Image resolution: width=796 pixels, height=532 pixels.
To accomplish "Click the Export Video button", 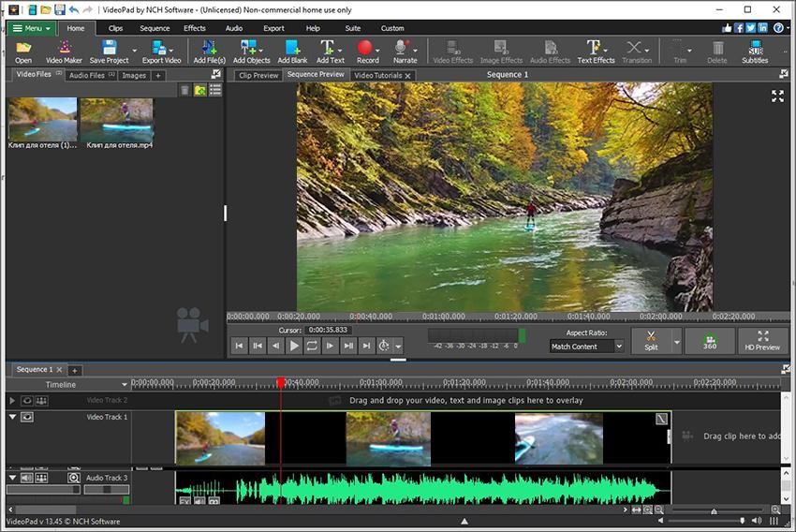I will point(160,51).
